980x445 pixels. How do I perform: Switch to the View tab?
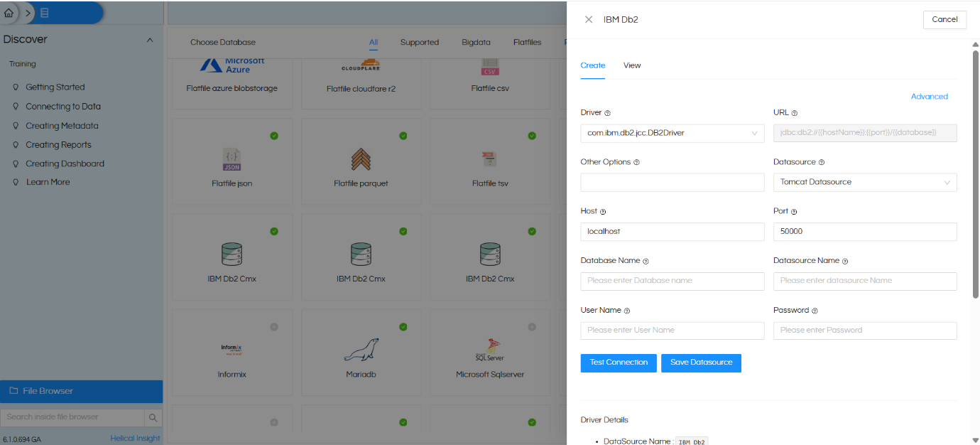pos(631,65)
